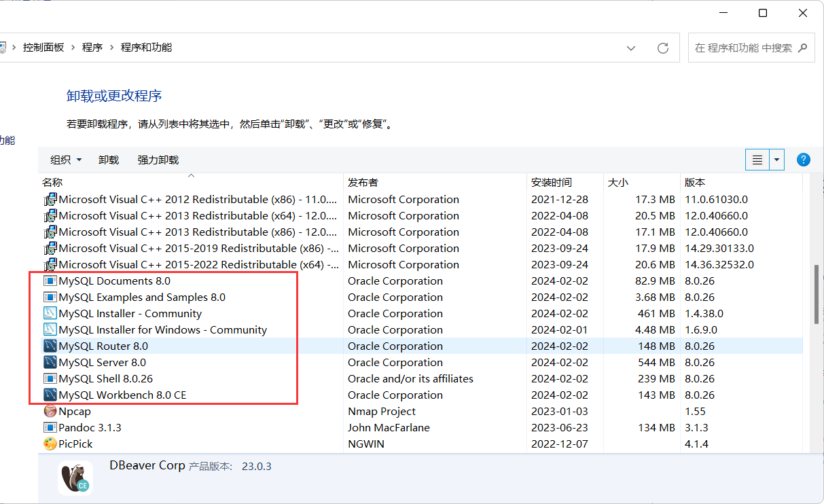Select the MySQL Server 8.0 row name
This screenshot has width=824, height=504.
click(103, 362)
